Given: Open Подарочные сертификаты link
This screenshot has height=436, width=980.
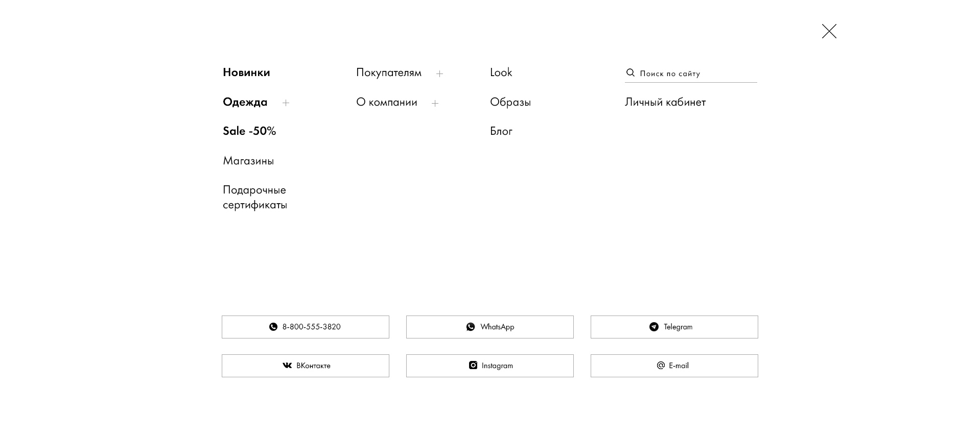Looking at the screenshot, I should pyautogui.click(x=255, y=197).
